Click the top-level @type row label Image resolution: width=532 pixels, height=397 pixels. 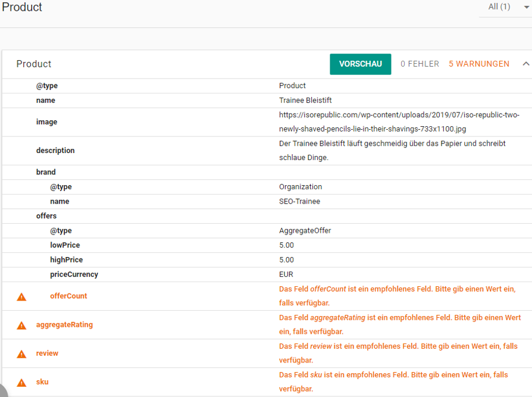coord(47,86)
